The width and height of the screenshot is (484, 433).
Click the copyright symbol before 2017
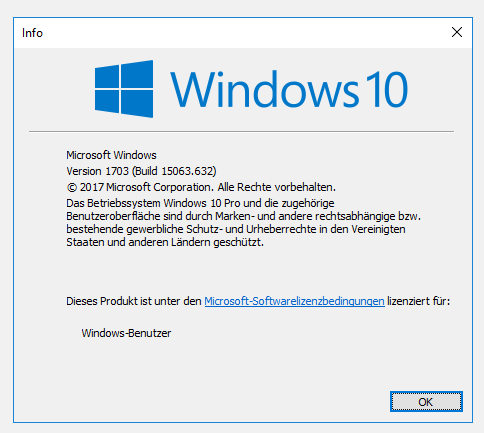pos(72,187)
